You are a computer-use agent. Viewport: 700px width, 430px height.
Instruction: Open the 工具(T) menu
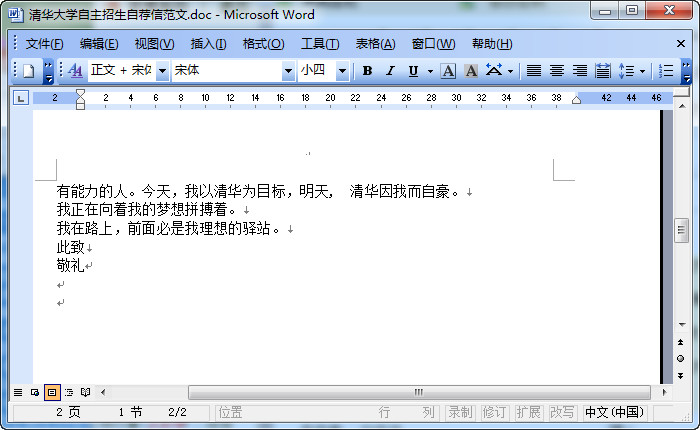pos(320,44)
